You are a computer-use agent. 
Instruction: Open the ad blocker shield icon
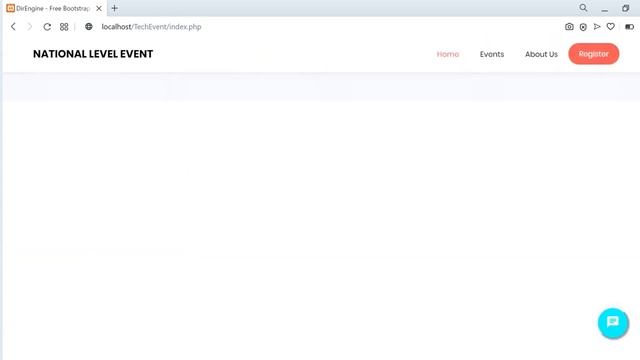[x=583, y=27]
